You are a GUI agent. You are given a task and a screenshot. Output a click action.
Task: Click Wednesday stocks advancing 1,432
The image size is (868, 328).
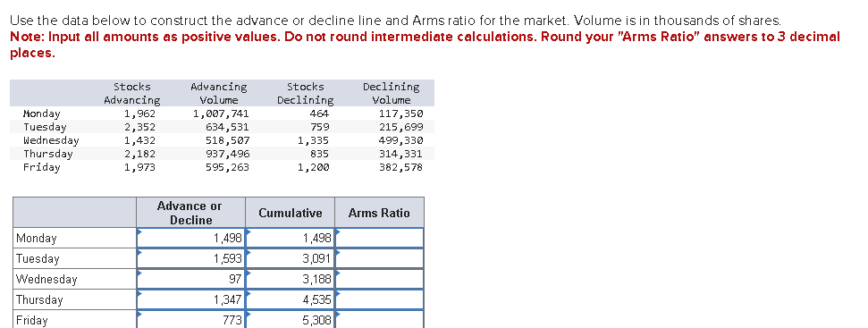(x=139, y=140)
